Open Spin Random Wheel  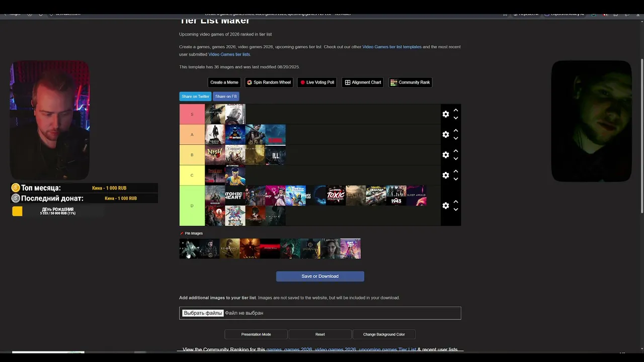pos(269,82)
